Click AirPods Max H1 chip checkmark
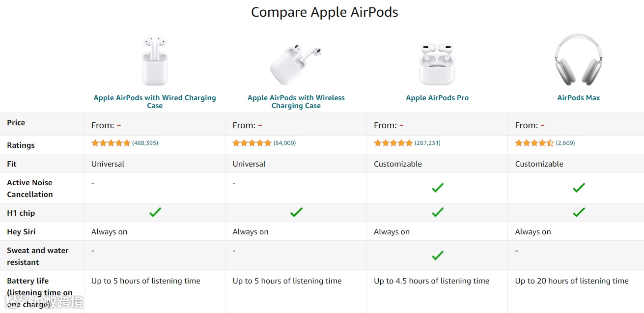This screenshot has height=313, width=644. coord(579,212)
